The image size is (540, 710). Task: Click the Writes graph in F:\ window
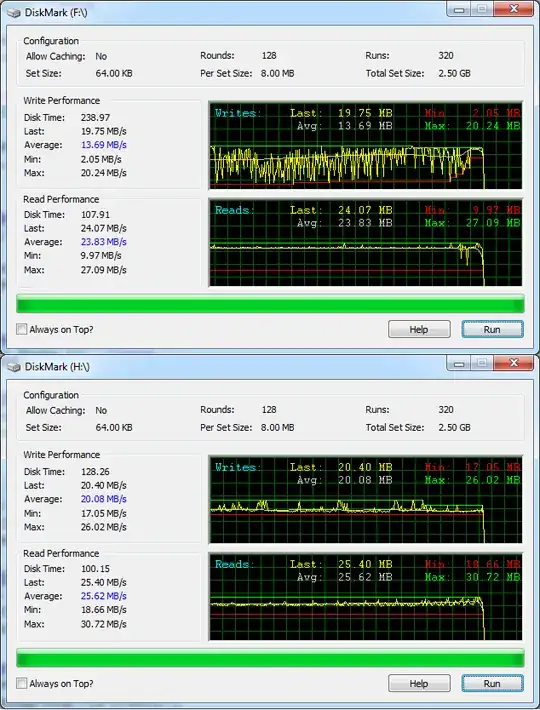[366, 145]
